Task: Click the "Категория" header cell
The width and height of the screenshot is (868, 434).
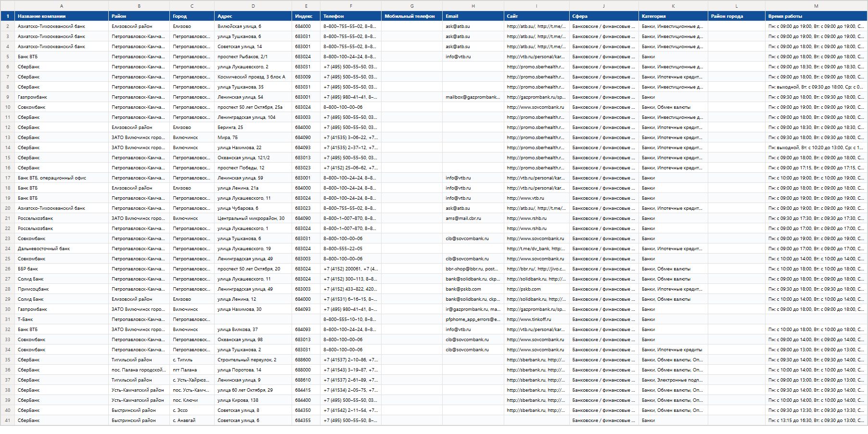Action: click(x=673, y=16)
